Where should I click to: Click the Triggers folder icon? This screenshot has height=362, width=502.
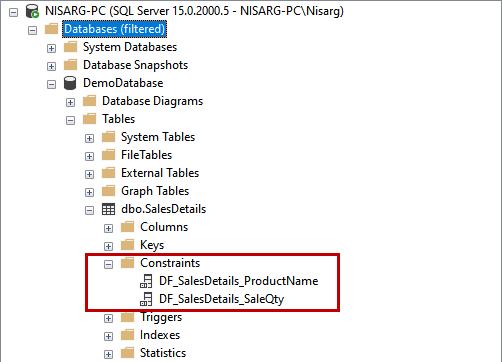coord(127,317)
